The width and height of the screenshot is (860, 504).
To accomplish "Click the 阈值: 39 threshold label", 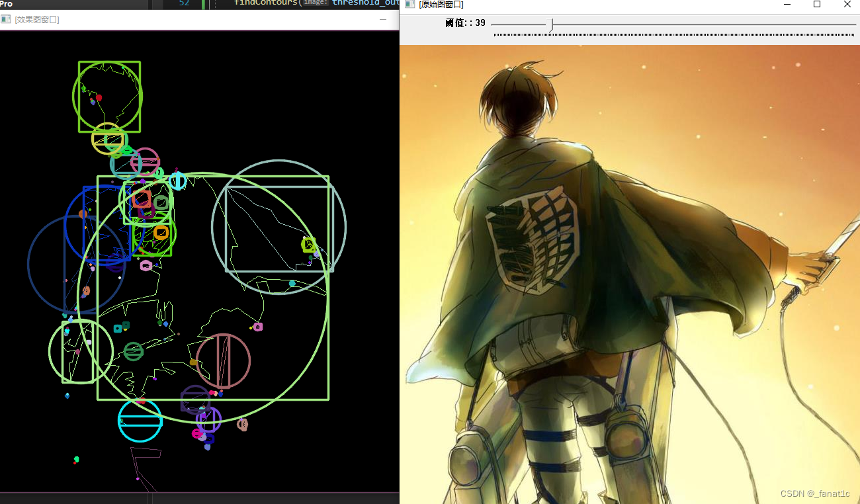I will coord(465,23).
